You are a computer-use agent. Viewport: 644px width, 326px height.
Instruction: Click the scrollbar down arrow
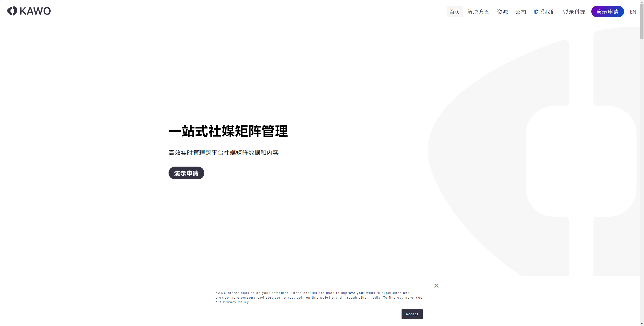[x=642, y=324]
